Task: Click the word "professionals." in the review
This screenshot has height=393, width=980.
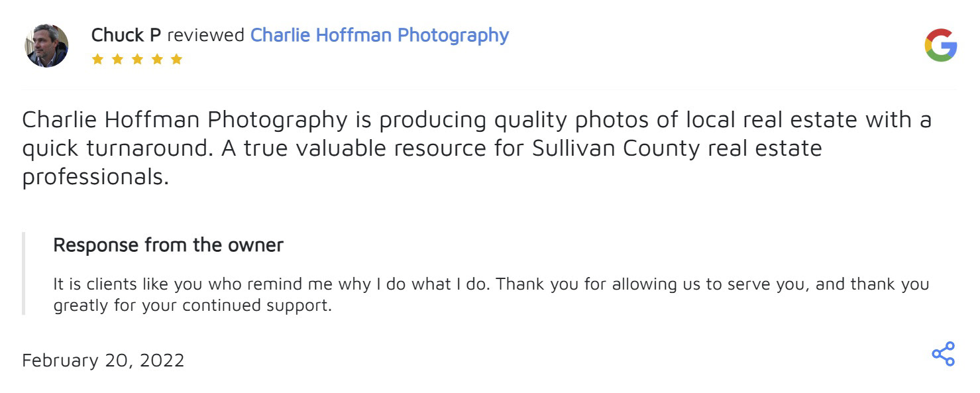Action: tap(95, 177)
